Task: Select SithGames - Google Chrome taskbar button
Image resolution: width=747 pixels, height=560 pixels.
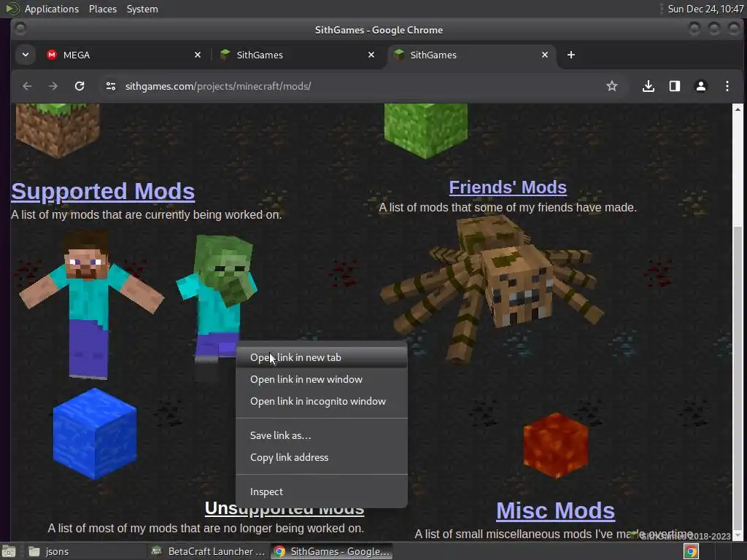Action: coord(332,551)
